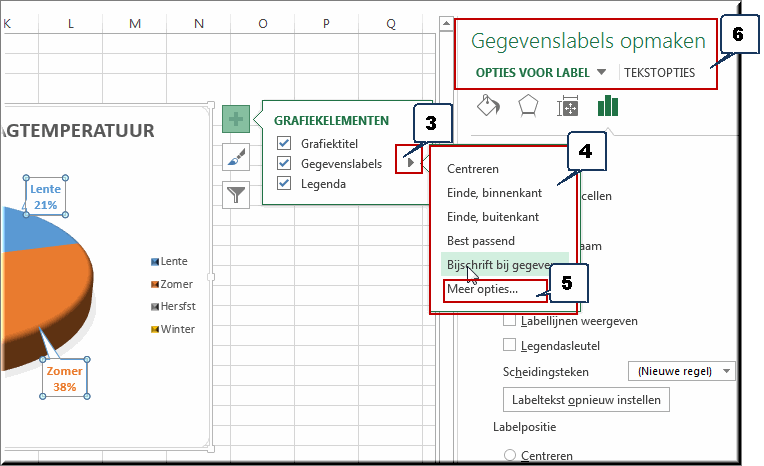Uncheck the Grafiektitel checkbox
Screen dimensions: 764x466
(x=284, y=144)
